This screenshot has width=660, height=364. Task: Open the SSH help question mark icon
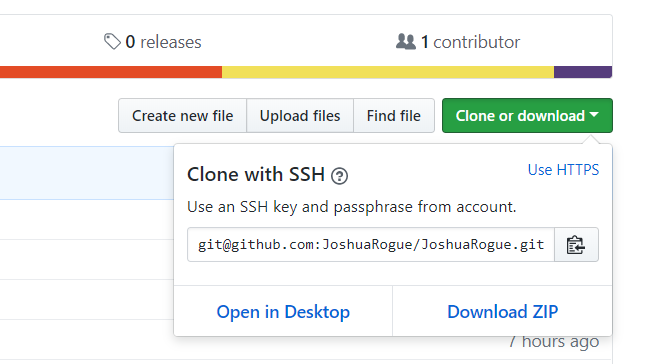[339, 176]
